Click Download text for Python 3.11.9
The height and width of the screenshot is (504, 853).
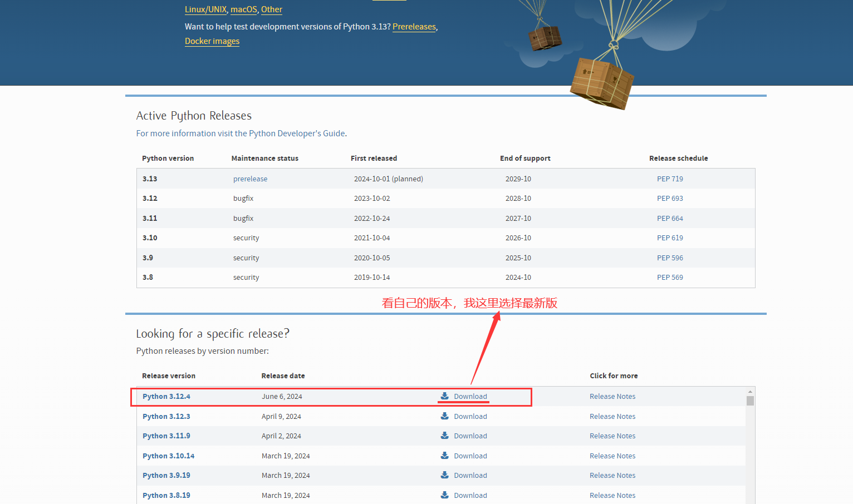pyautogui.click(x=470, y=436)
